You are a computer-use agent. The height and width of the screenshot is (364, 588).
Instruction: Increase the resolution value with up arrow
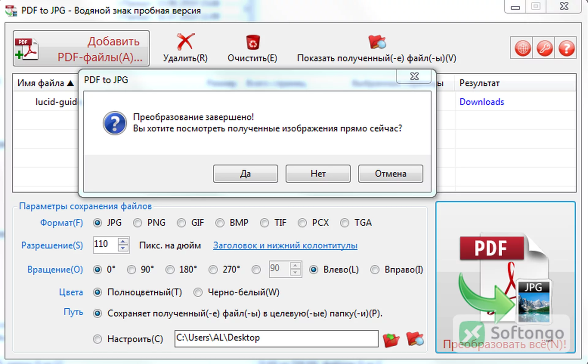(x=123, y=241)
